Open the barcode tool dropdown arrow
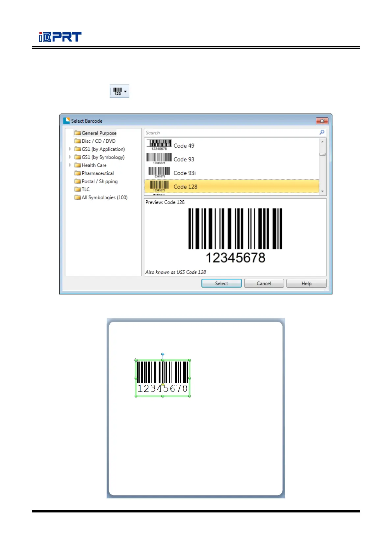This screenshot has height=554, width=392. (125, 91)
